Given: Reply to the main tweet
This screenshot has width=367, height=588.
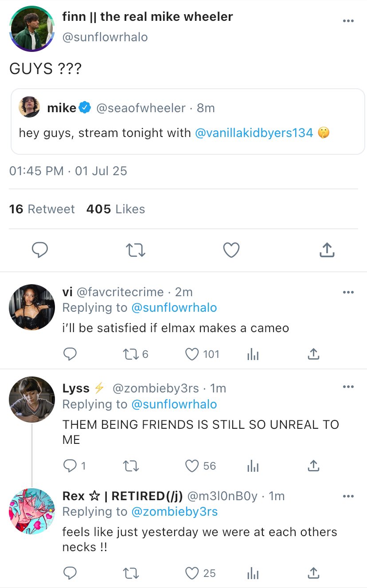Looking at the screenshot, I should click(x=40, y=251).
